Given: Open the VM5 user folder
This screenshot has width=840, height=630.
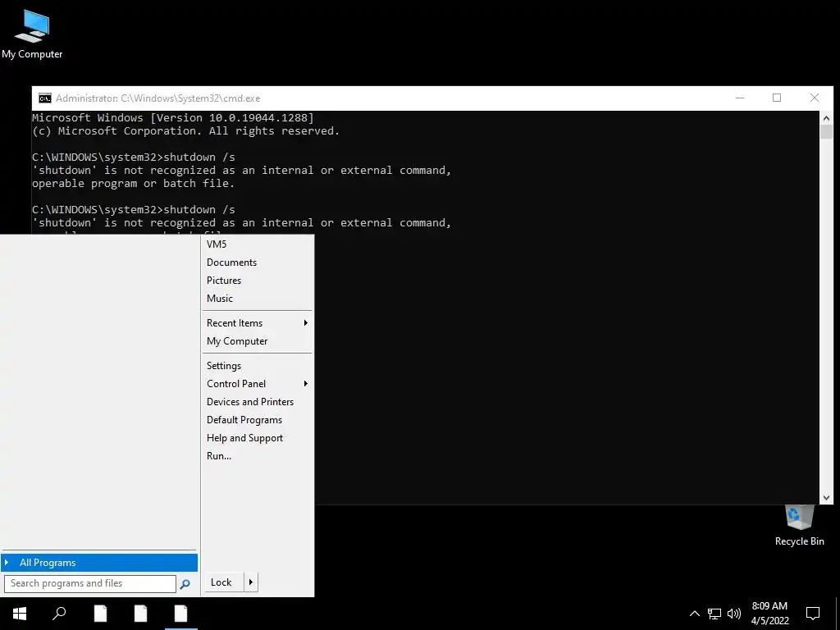Looking at the screenshot, I should (257, 244).
